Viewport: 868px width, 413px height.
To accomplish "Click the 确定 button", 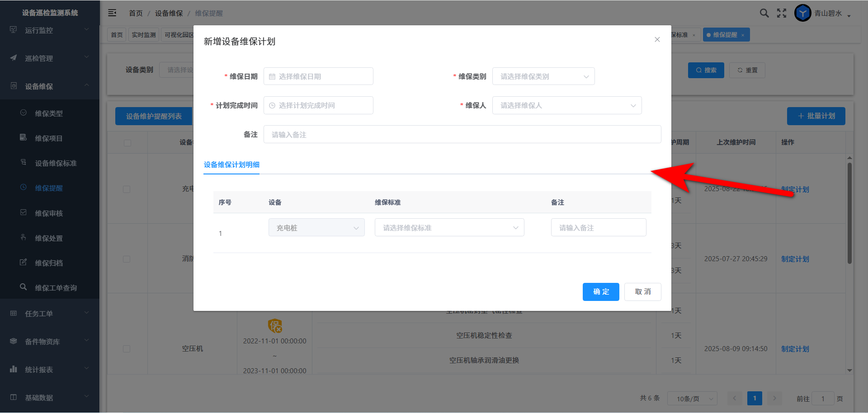I will [600, 292].
